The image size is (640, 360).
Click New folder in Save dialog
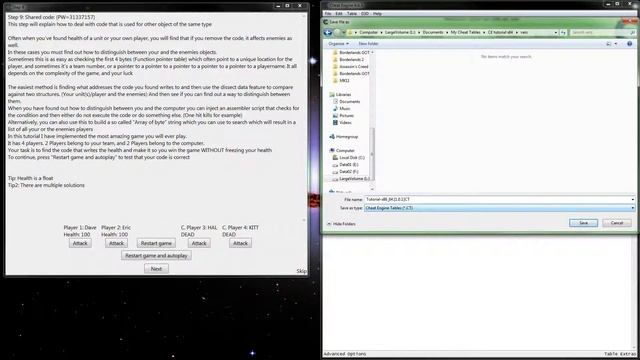368,44
